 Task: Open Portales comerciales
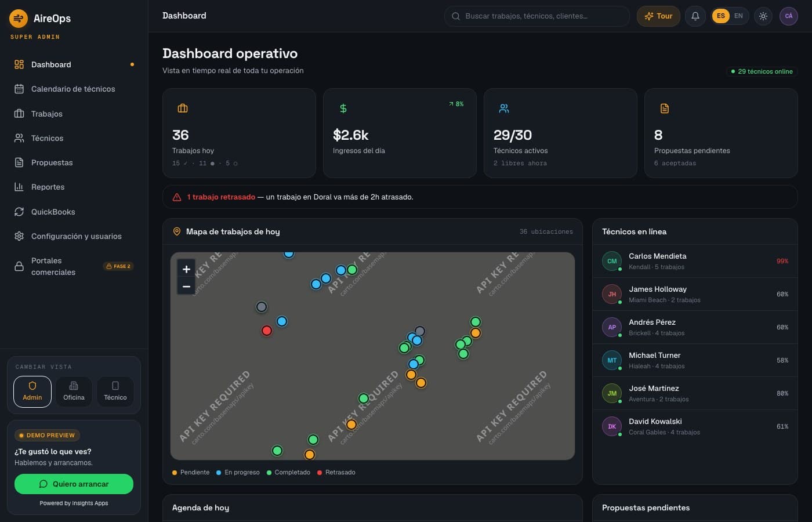(74, 266)
